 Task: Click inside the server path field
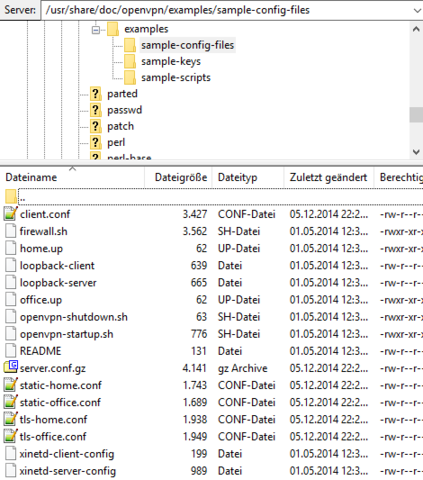[x=227, y=10]
